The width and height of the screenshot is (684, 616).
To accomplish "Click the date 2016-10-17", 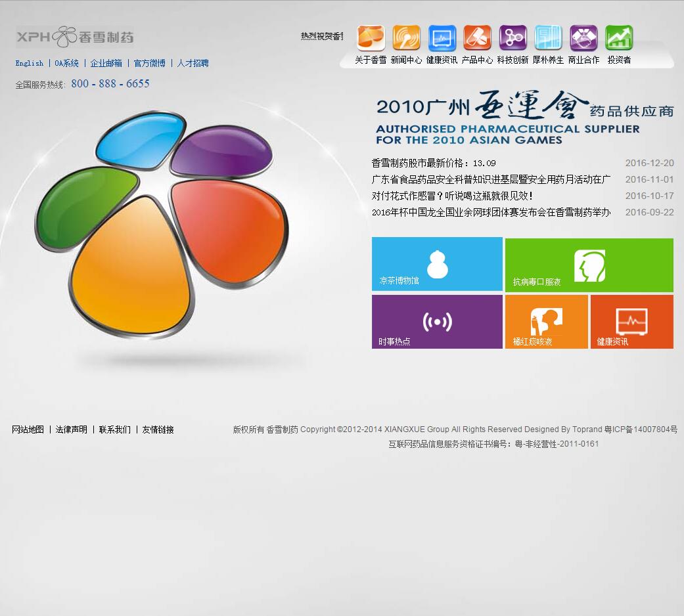I will pyautogui.click(x=650, y=196).
